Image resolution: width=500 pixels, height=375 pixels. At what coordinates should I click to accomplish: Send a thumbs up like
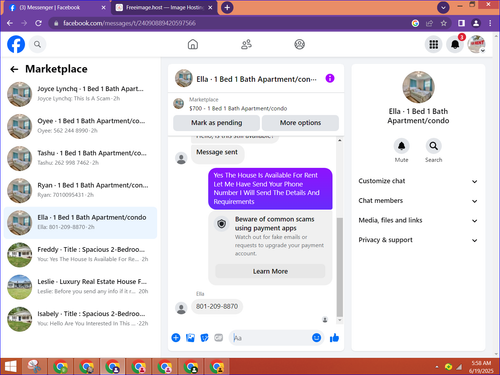(334, 338)
